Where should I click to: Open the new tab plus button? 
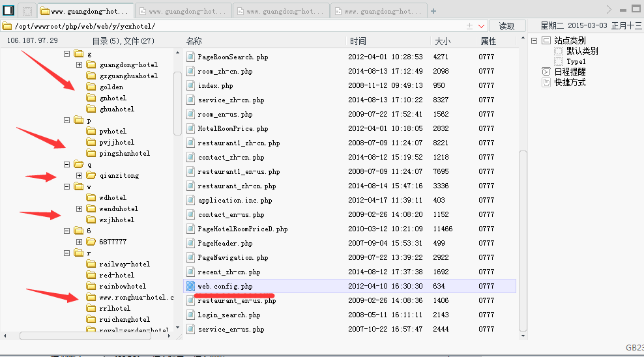click(x=433, y=12)
